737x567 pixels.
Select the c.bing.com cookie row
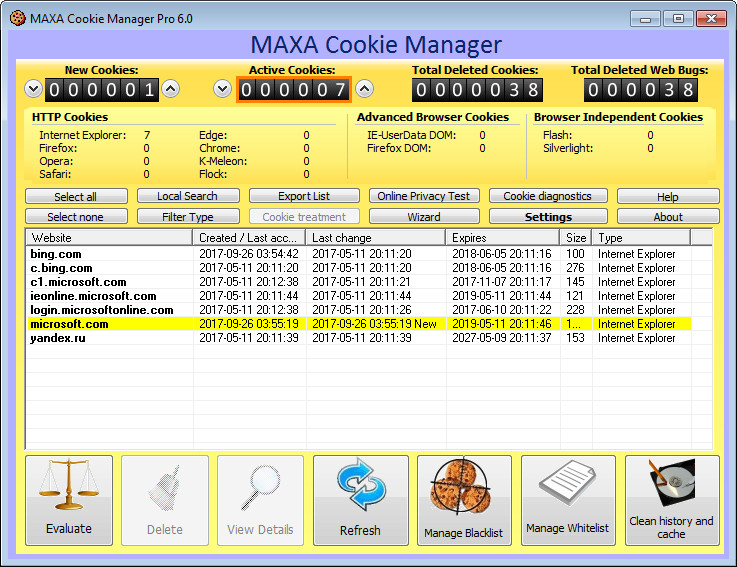[x=359, y=268]
